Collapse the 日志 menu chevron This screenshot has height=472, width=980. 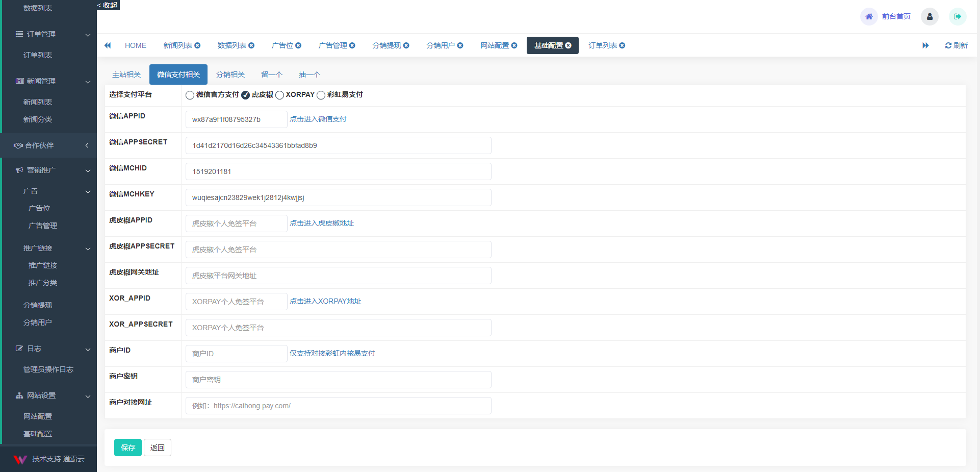pyautogui.click(x=88, y=349)
